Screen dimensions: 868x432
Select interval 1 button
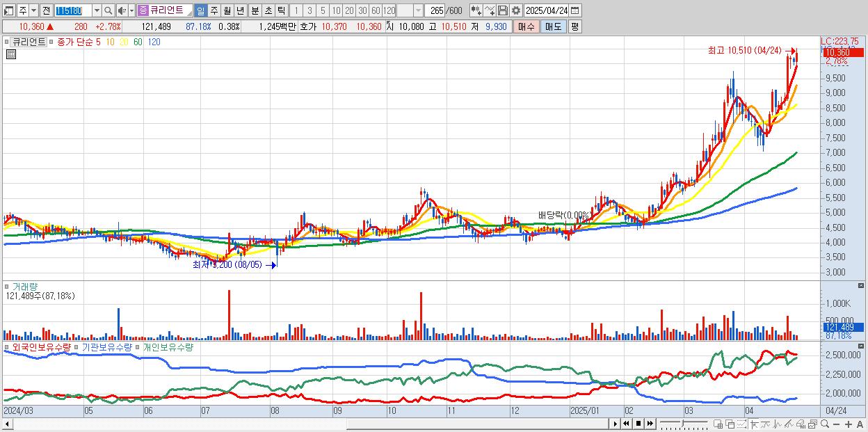pos(296,10)
